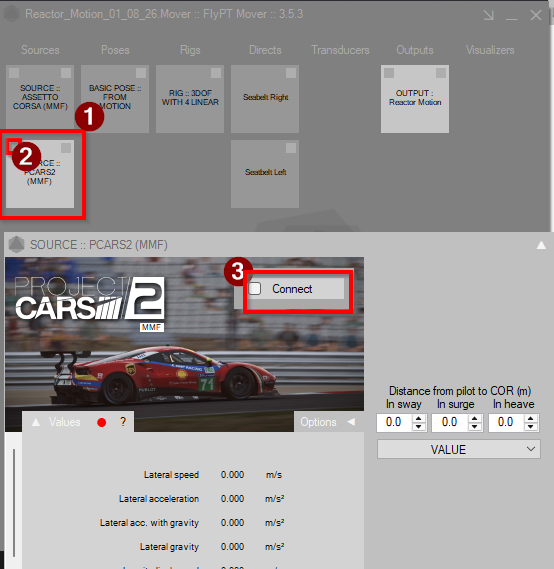Select the RIG :: 3DOF WITH 4 LINEAR module
554x569 pixels.
(190, 99)
